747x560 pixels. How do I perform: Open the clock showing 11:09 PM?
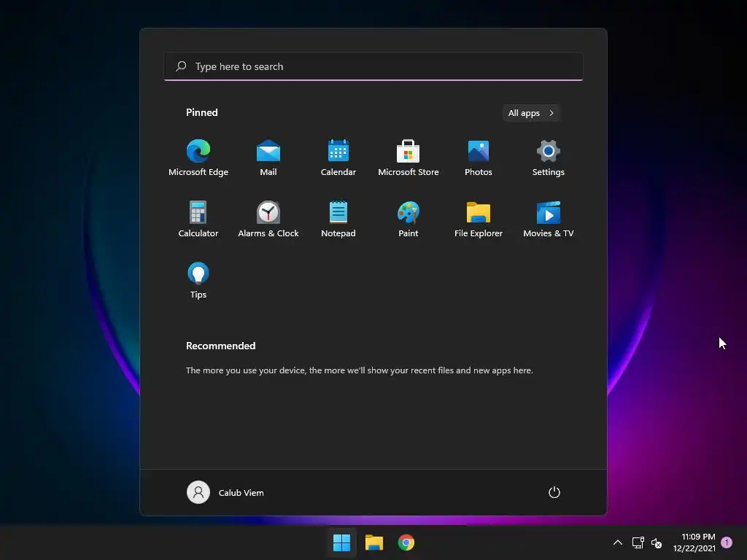pyautogui.click(x=694, y=542)
